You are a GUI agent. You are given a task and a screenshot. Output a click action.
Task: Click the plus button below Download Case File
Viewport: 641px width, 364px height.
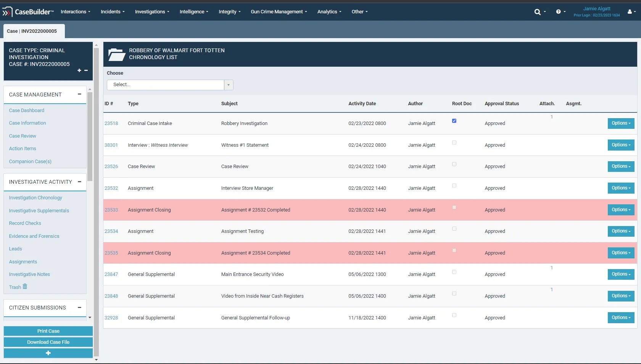pyautogui.click(x=48, y=353)
